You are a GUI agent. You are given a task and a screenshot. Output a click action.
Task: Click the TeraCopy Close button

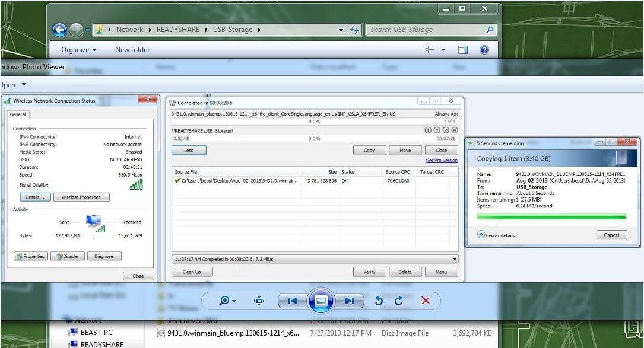[441, 150]
